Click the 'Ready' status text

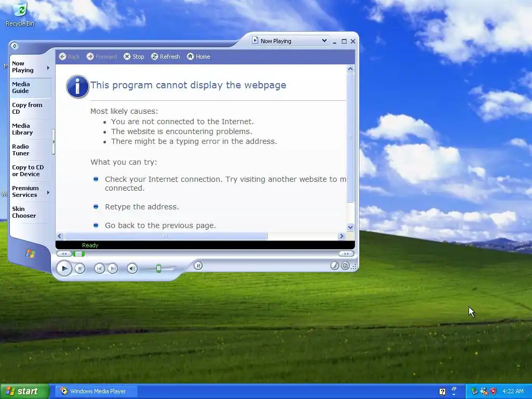click(x=90, y=245)
